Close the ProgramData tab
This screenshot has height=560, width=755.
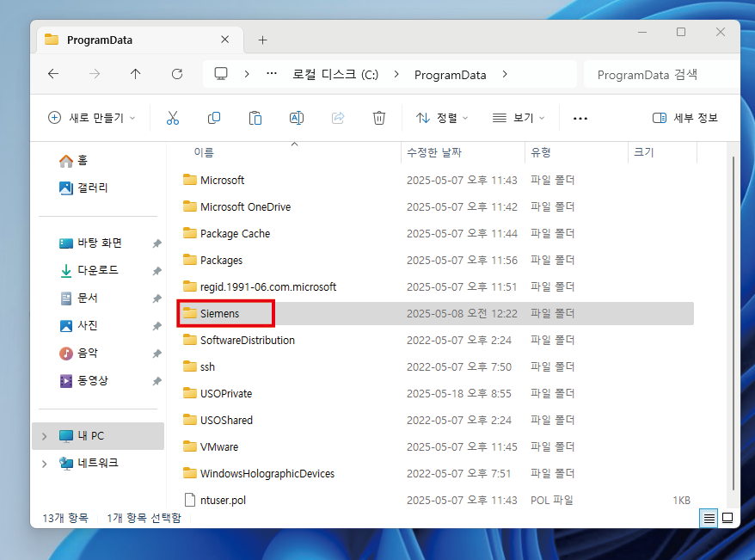pyautogui.click(x=224, y=40)
